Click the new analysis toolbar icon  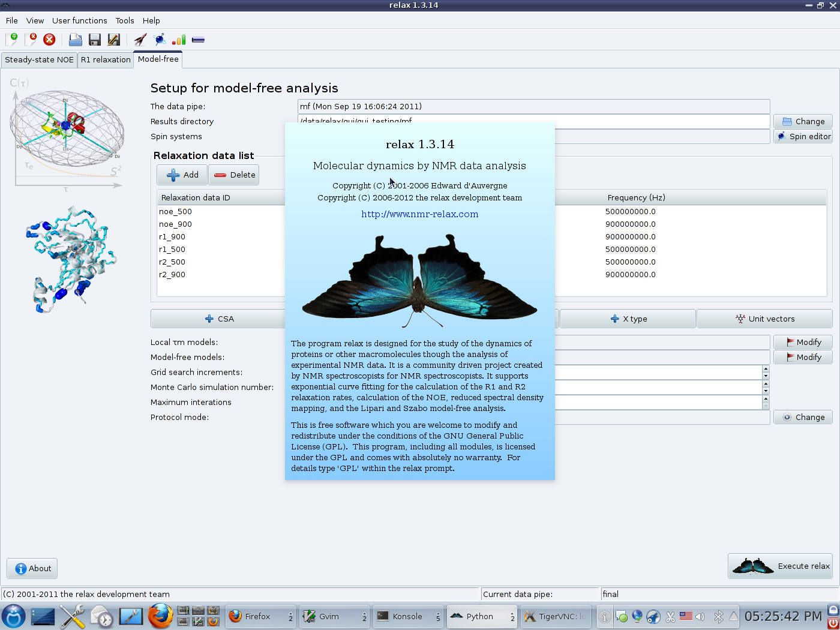pyautogui.click(x=11, y=40)
